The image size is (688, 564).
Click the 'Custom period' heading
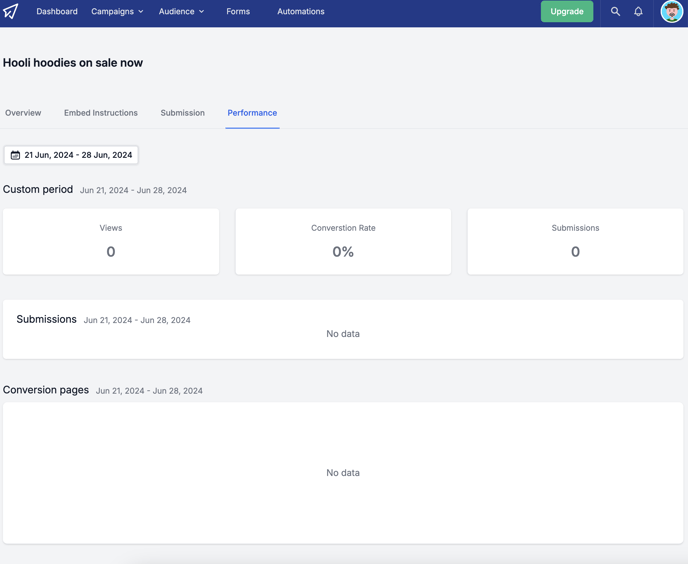coord(38,189)
